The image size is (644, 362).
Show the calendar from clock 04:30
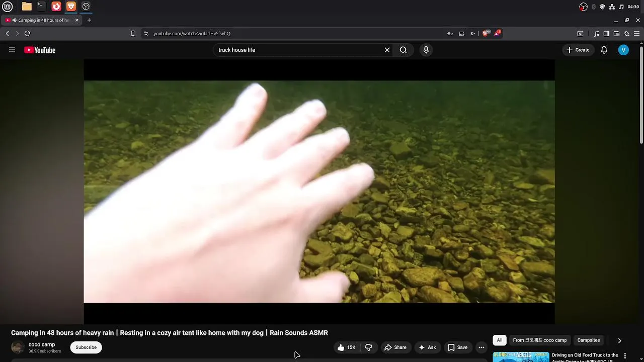click(x=633, y=7)
